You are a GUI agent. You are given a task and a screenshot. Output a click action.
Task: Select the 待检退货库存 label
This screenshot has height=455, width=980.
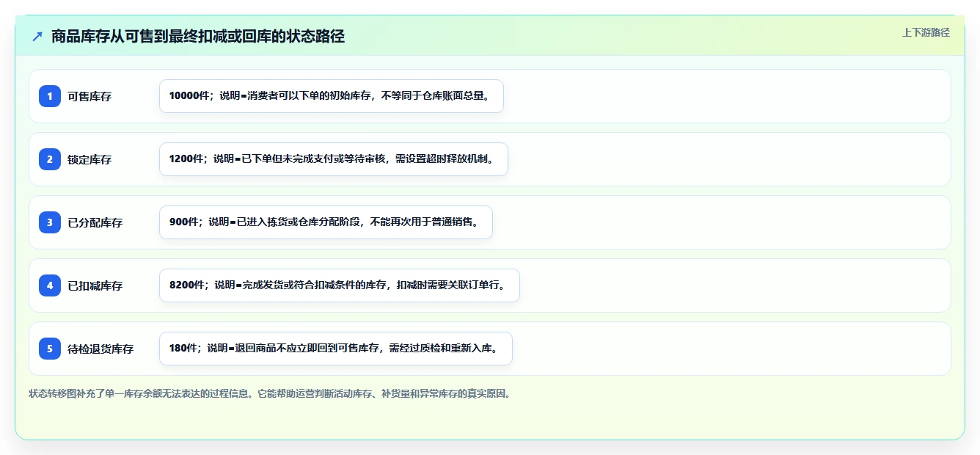(100, 349)
